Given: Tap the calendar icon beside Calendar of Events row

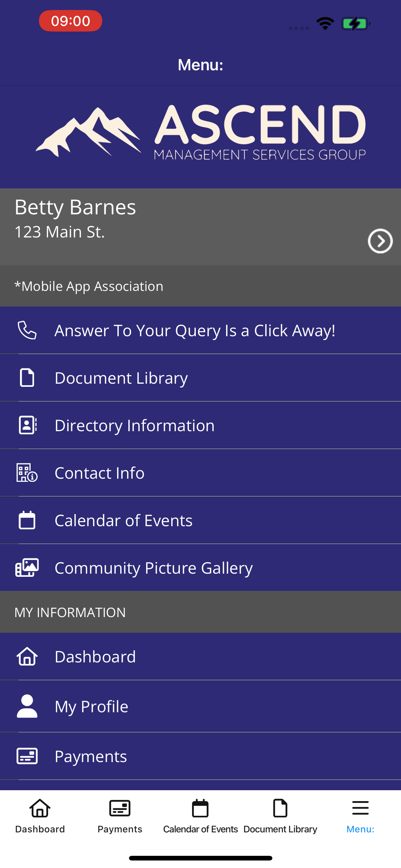Looking at the screenshot, I should click(x=27, y=520).
